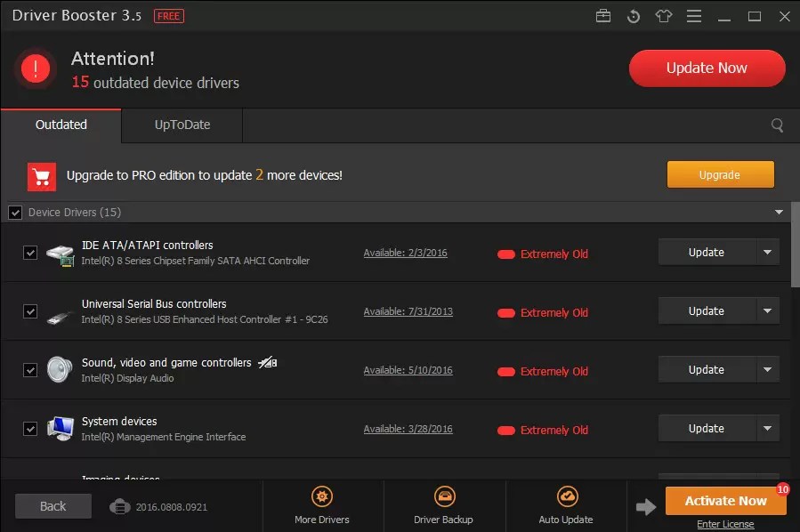
Task: Uncheck the IDE ATA/ATAPI controllers driver
Action: pos(30,252)
